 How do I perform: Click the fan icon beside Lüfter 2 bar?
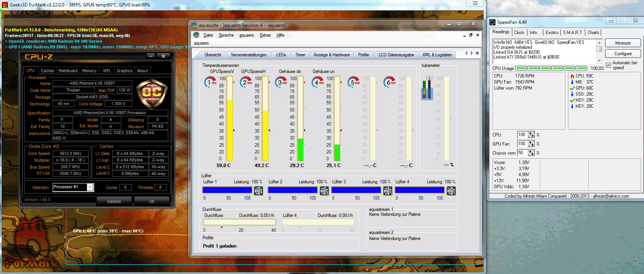point(324,191)
